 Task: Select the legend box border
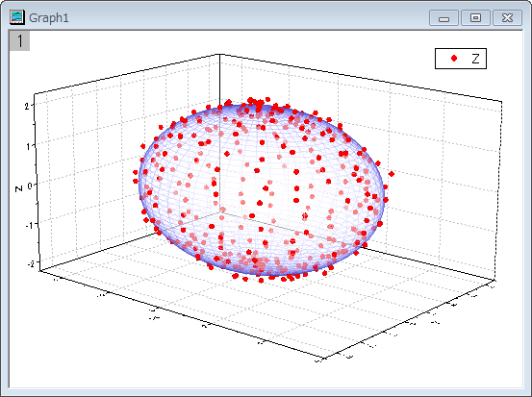tap(461, 49)
